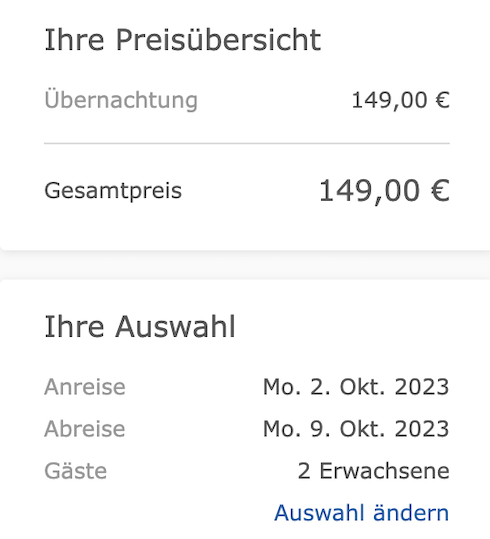
Task: Click the word ändern in the blue link
Action: point(411,513)
